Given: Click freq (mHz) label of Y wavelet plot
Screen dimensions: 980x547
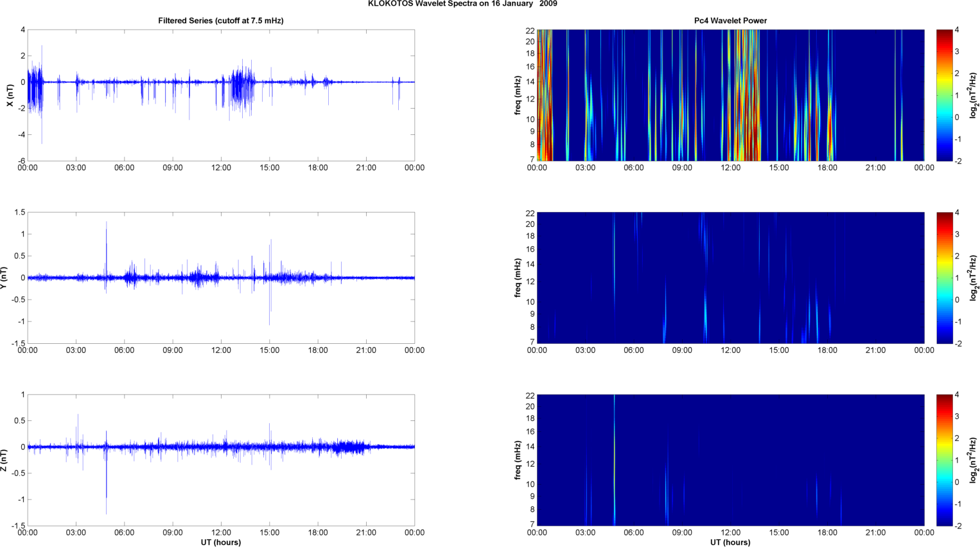Looking at the screenshot, I should [518, 278].
